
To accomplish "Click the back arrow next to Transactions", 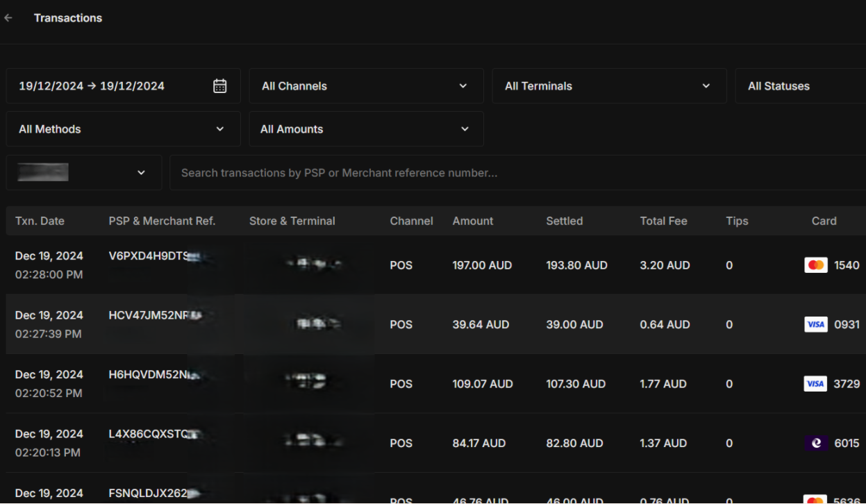I will pos(9,18).
